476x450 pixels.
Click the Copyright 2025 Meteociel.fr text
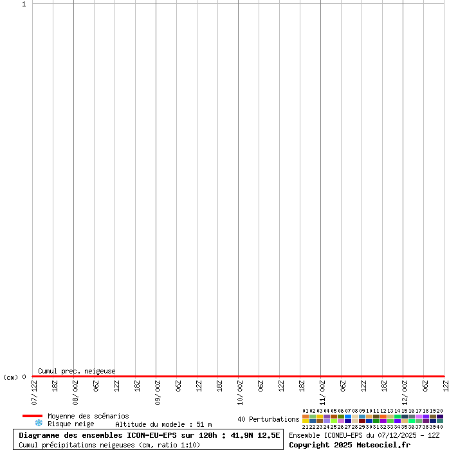(349, 445)
